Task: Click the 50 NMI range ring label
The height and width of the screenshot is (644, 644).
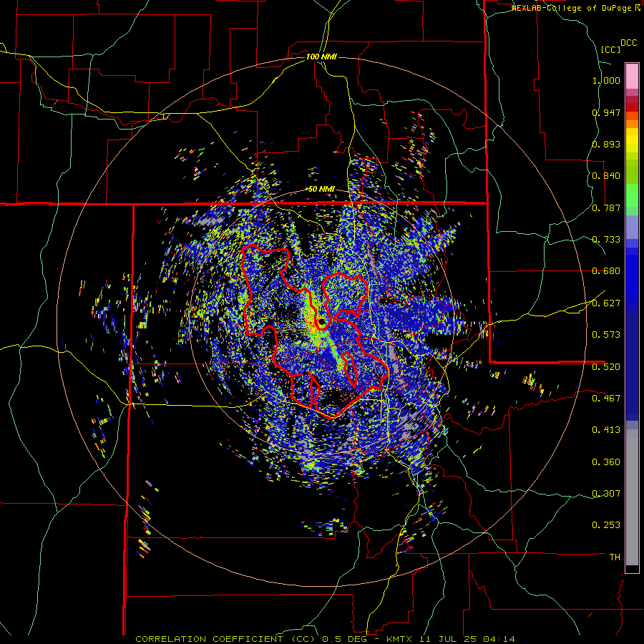Action: (321, 189)
